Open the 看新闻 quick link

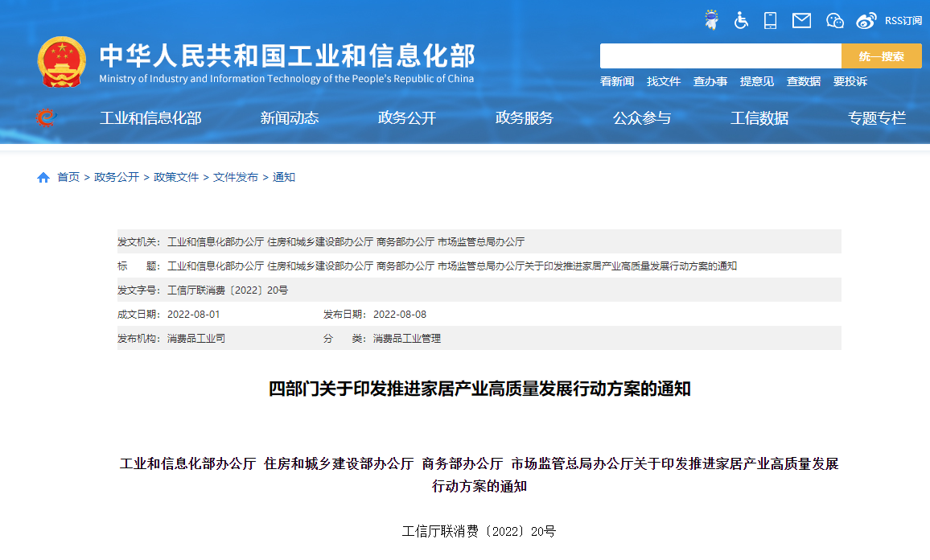pos(617,81)
